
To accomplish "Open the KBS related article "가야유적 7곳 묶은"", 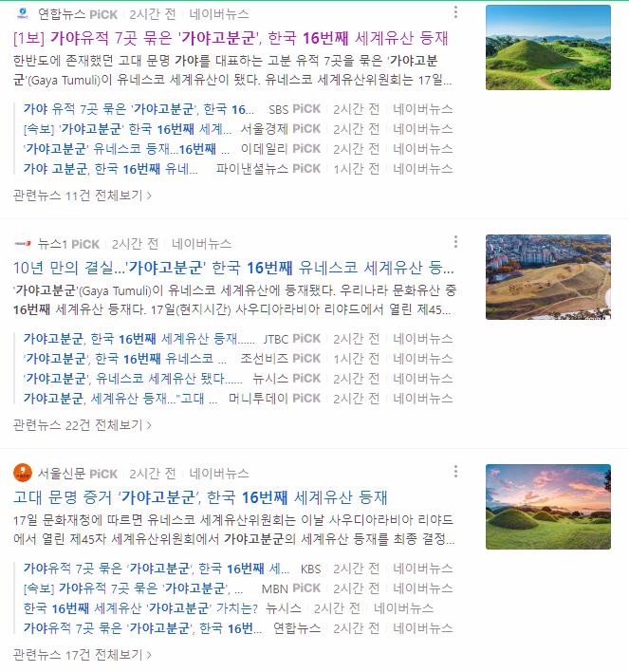I will coord(157,569).
